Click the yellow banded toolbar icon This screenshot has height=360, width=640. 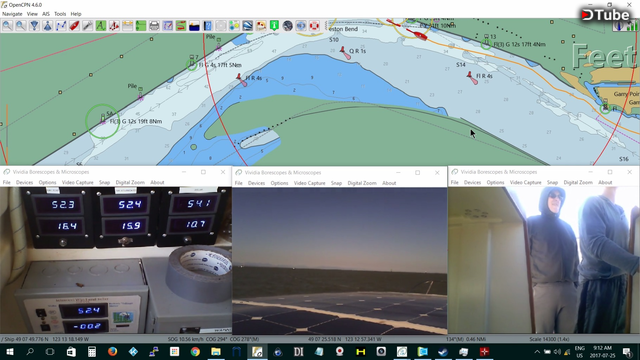[127, 26]
